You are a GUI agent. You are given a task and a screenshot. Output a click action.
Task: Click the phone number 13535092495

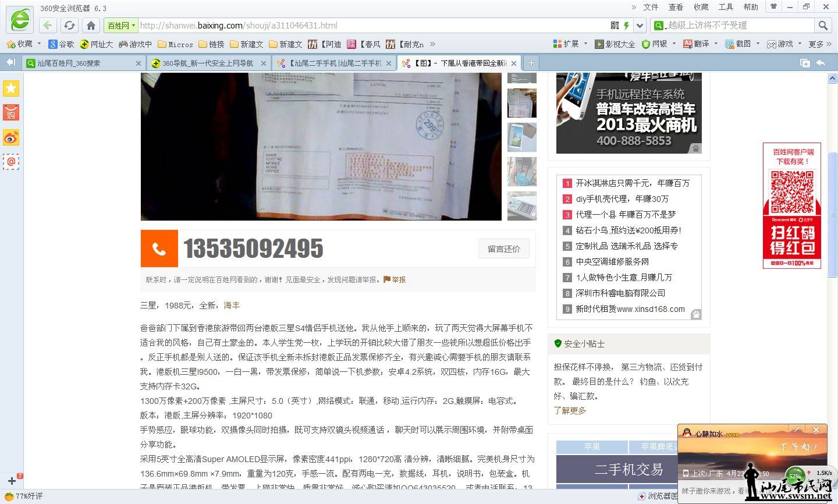click(x=254, y=249)
